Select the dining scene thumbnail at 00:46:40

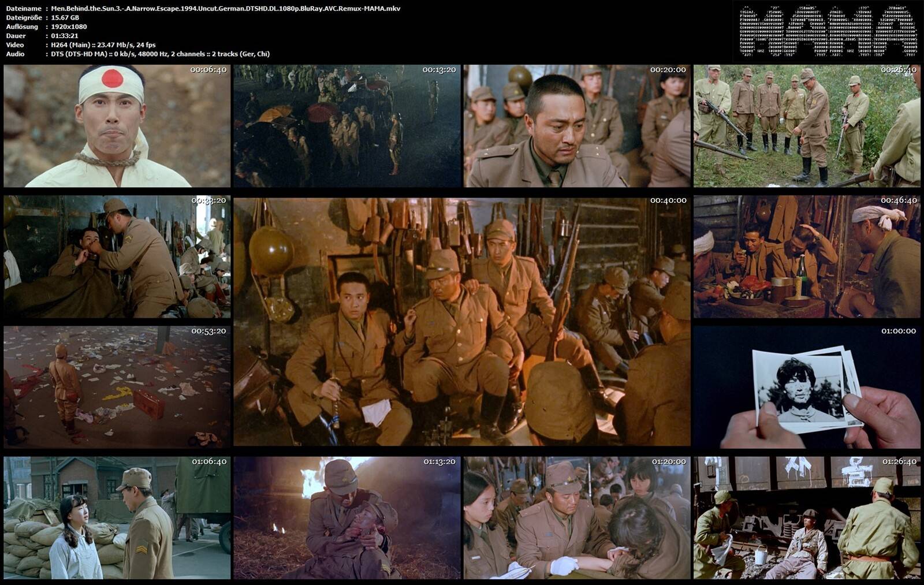click(807, 256)
